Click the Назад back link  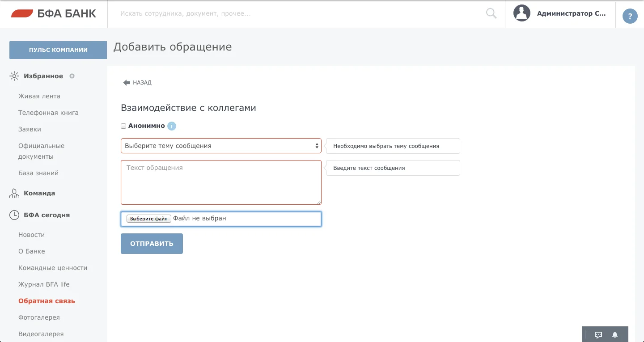pos(138,83)
